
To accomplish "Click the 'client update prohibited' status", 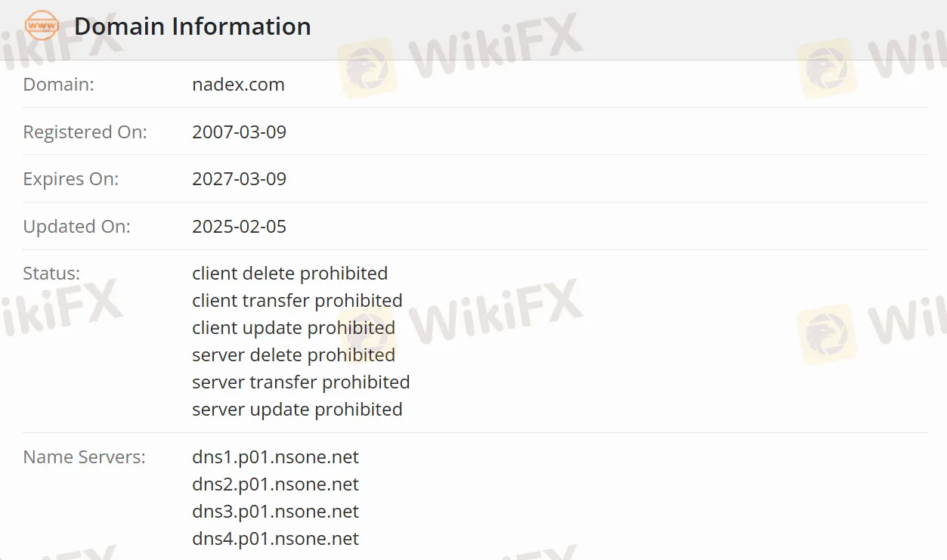I will click(293, 328).
